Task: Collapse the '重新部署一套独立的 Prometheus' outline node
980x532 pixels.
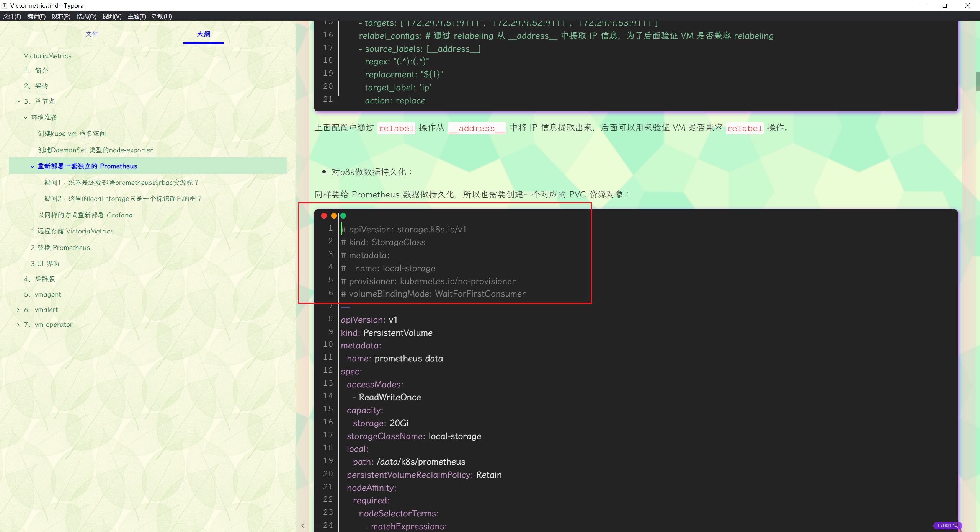Action: pos(32,166)
